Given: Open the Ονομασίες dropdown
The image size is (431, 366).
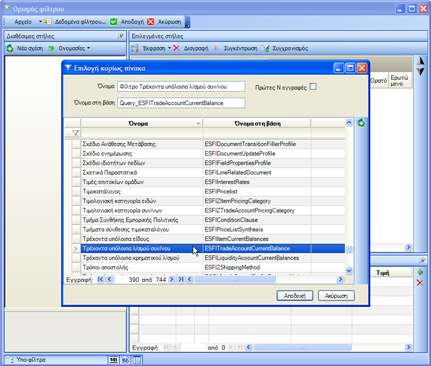Looking at the screenshot, I should click(74, 48).
